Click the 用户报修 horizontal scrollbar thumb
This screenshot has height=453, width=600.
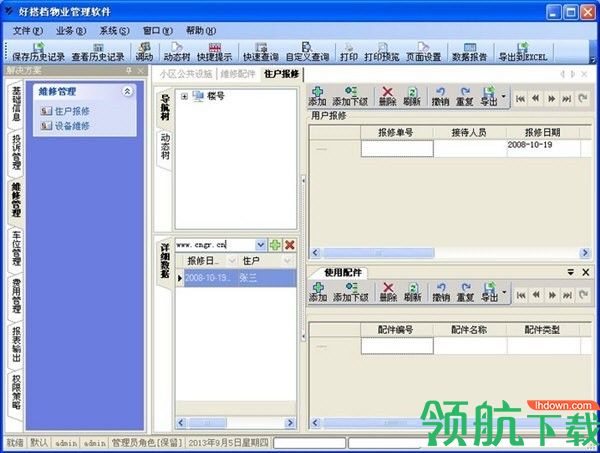coord(378,253)
